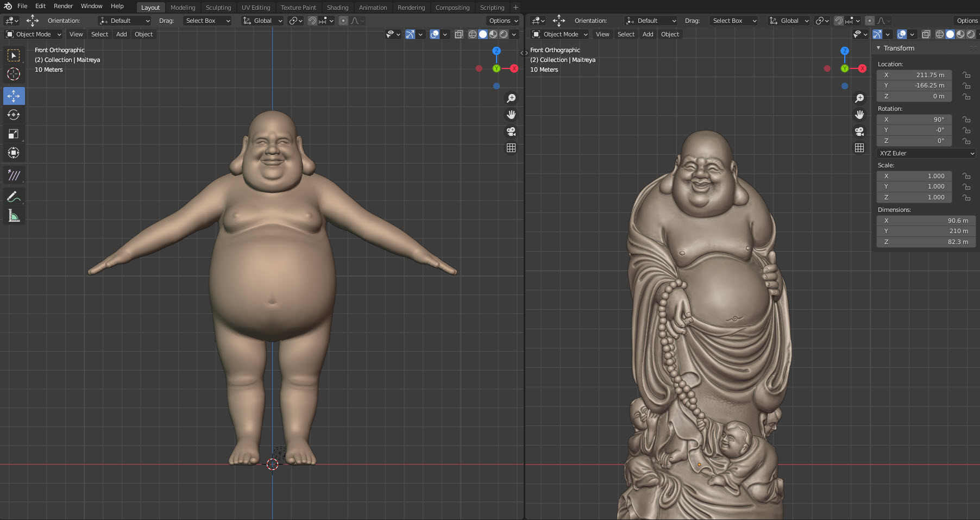Open Add menu in right viewport header

point(648,34)
